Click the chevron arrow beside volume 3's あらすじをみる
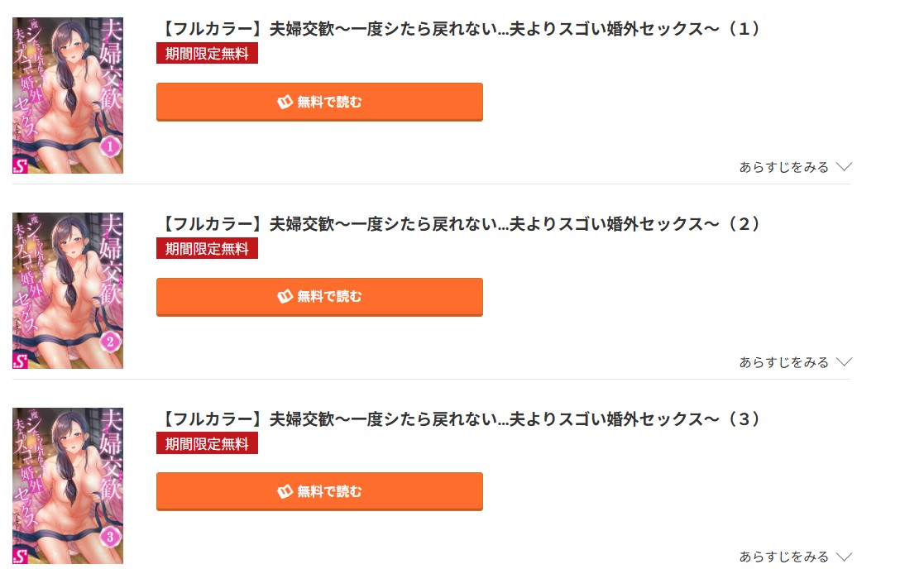 coord(844,557)
